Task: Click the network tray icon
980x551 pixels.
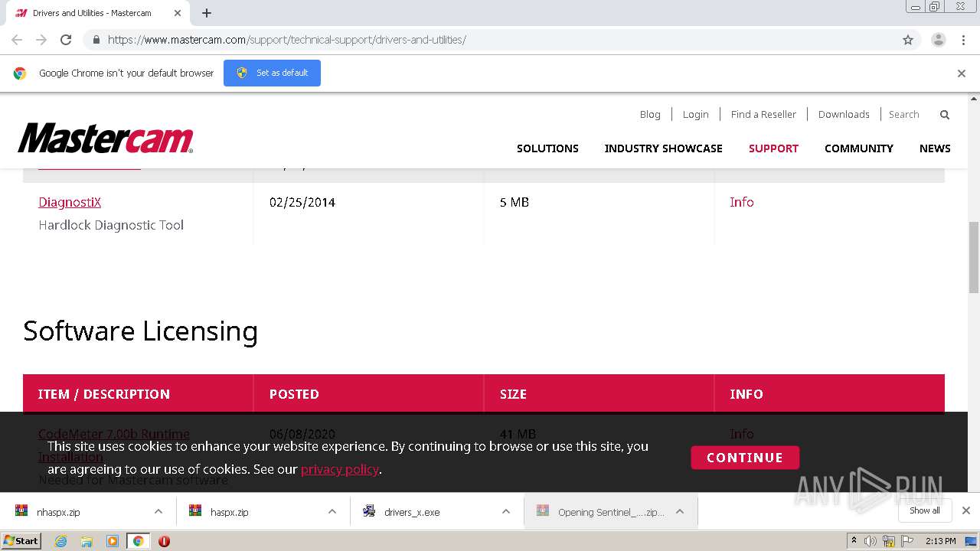Action: 889,541
